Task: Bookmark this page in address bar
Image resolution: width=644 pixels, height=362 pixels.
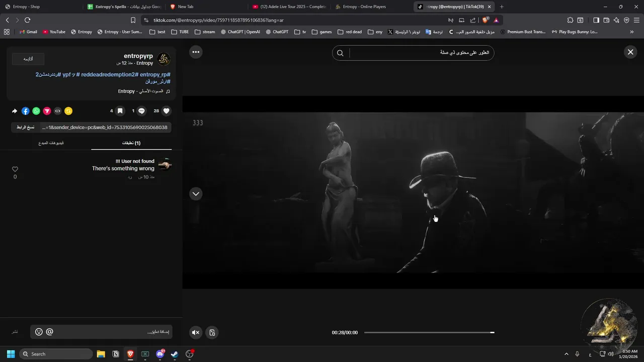Action: click(133, 20)
